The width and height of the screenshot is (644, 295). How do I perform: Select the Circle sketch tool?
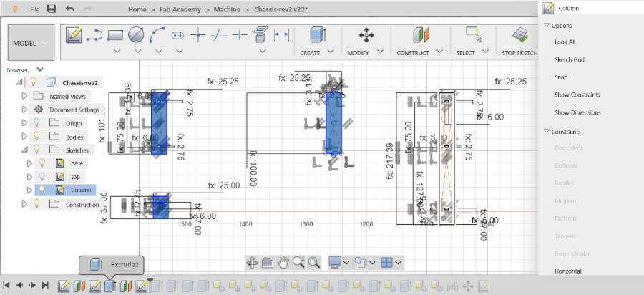tap(136, 34)
